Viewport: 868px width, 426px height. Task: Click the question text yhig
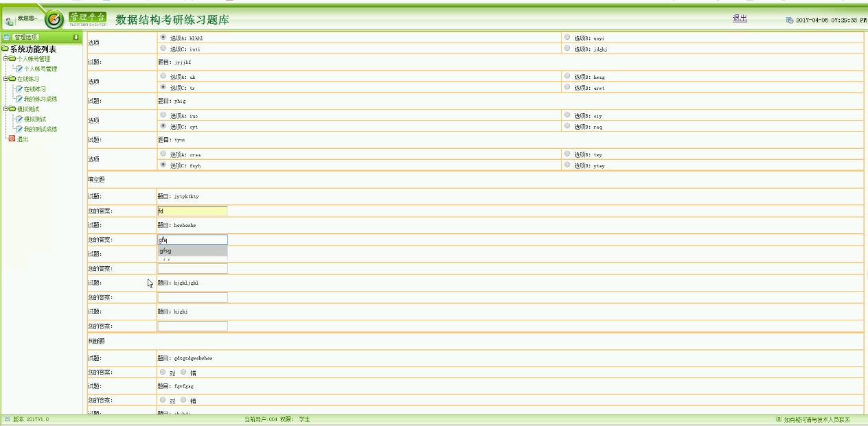pos(181,101)
